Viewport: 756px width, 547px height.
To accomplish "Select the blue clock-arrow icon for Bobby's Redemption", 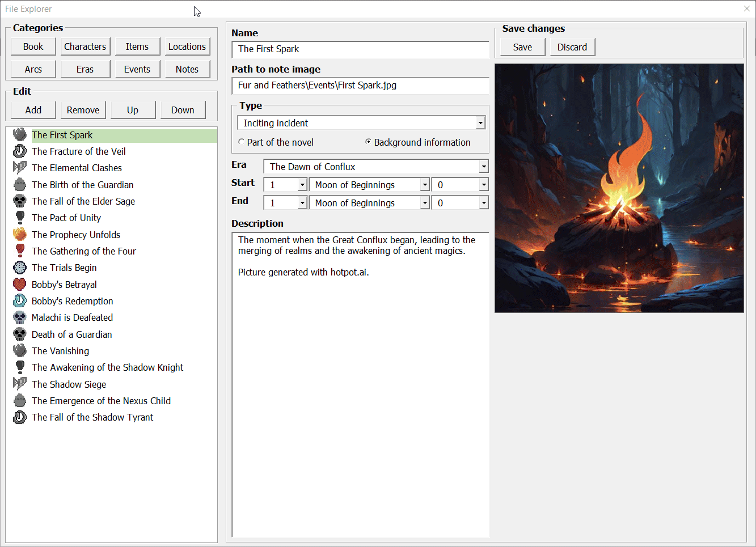I will coord(20,300).
